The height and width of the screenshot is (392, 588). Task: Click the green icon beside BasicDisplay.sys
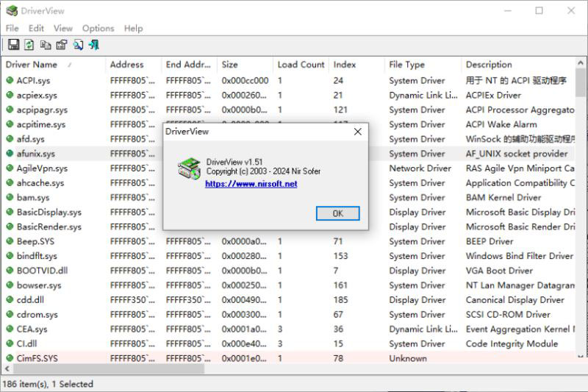pyautogui.click(x=10, y=212)
